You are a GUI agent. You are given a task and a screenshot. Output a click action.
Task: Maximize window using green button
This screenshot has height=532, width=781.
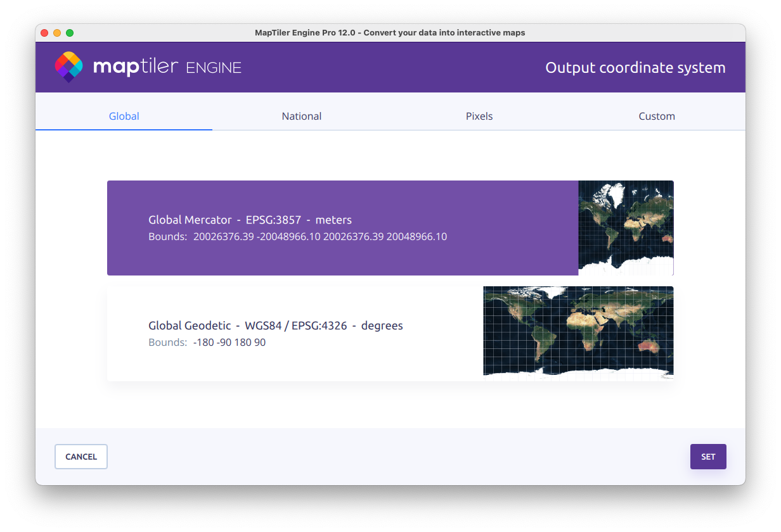click(70, 33)
